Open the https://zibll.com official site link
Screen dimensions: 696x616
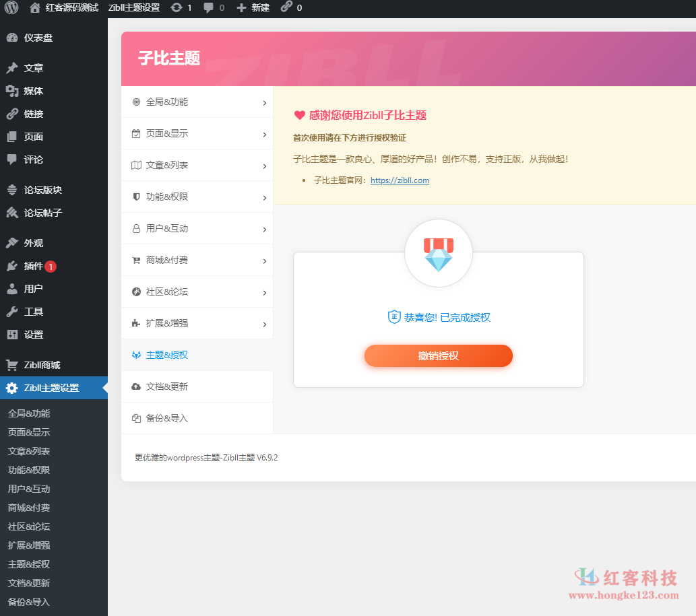pos(400,180)
